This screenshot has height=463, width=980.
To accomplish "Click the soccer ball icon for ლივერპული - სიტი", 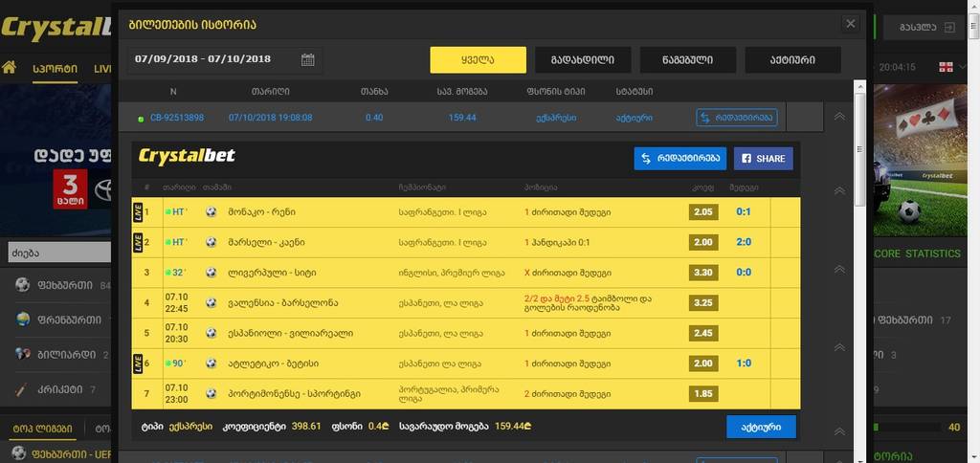I will (212, 273).
